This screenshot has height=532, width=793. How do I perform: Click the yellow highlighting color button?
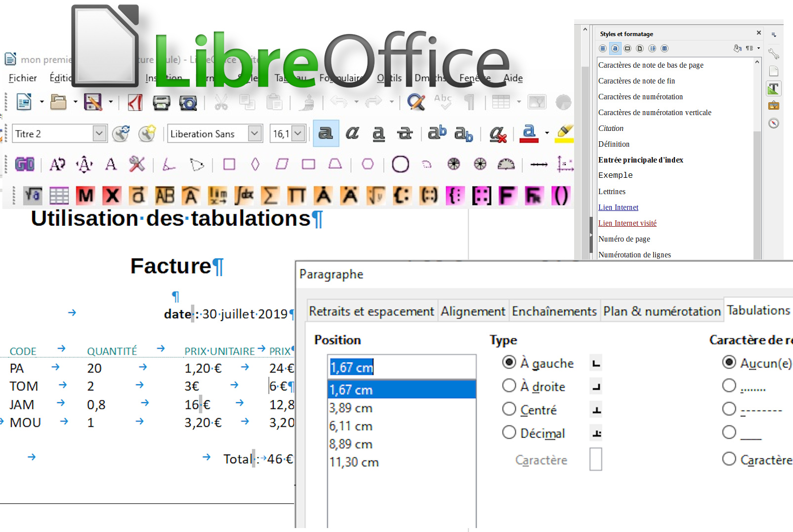click(x=564, y=133)
